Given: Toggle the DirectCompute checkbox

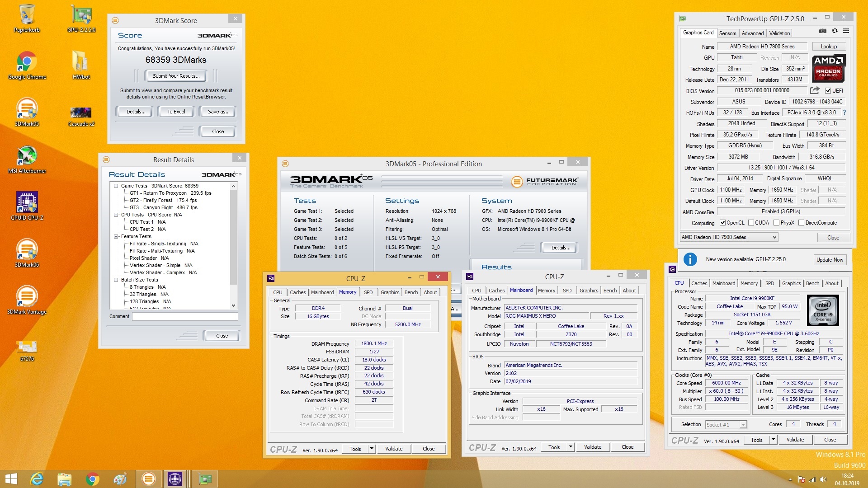Looking at the screenshot, I should [x=801, y=223].
